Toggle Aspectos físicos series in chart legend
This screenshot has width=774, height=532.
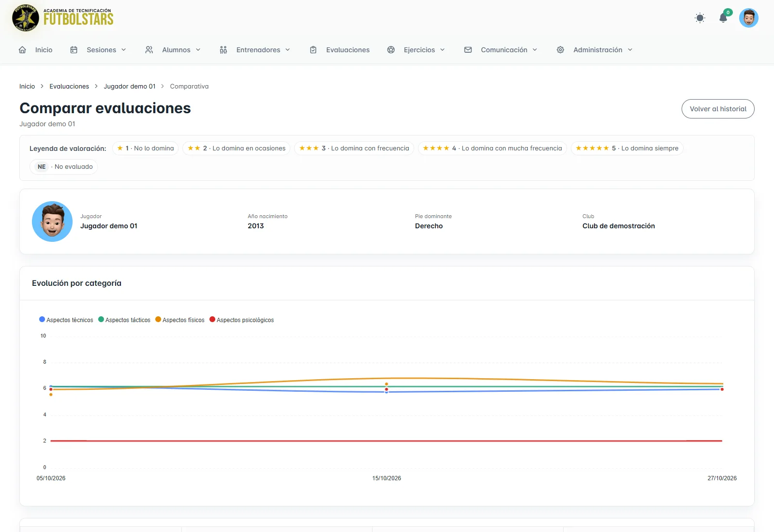click(180, 320)
